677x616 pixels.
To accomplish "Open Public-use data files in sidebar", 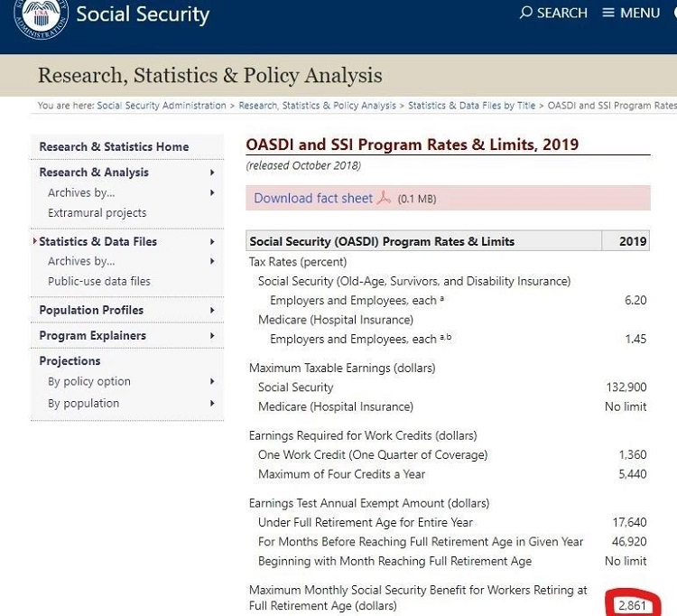I will click(x=99, y=281).
